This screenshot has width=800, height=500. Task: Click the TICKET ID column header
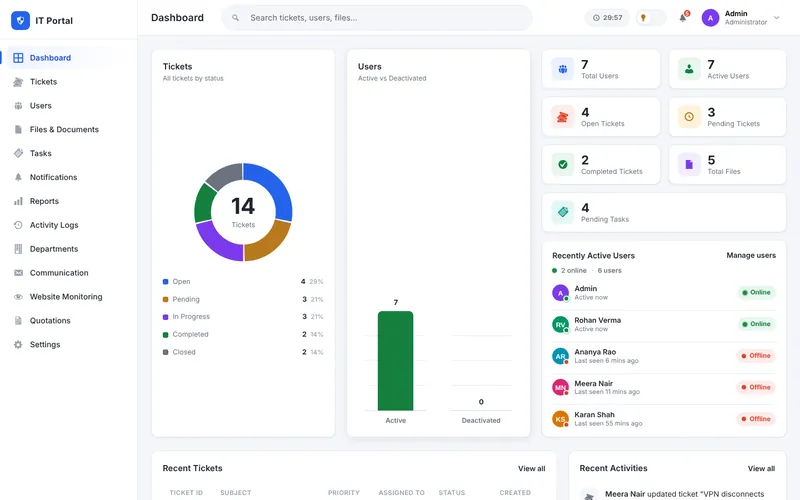click(186, 493)
